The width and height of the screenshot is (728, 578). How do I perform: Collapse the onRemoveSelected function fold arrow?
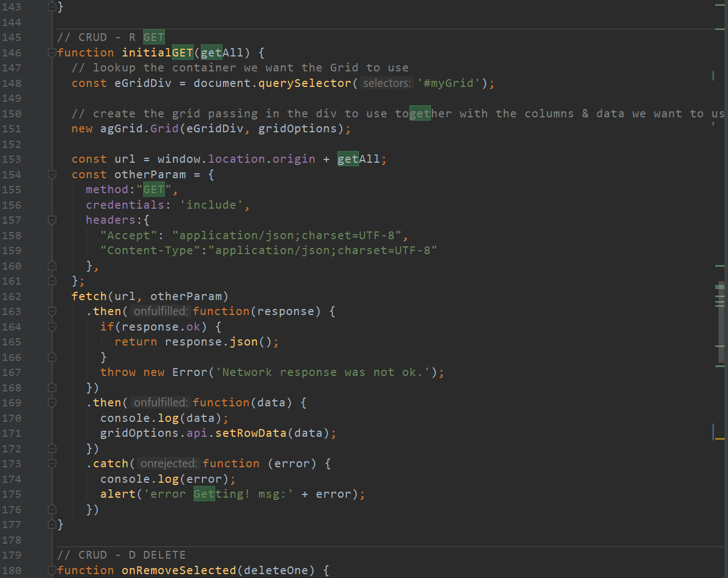[x=52, y=570]
